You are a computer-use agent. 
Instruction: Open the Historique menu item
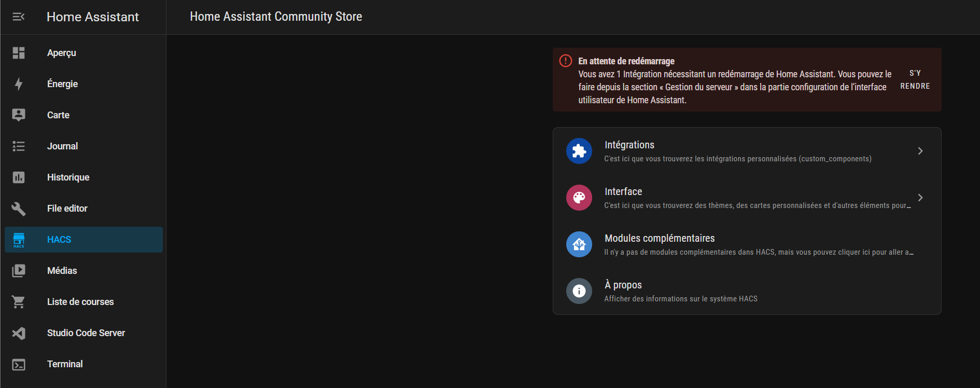pos(83,177)
